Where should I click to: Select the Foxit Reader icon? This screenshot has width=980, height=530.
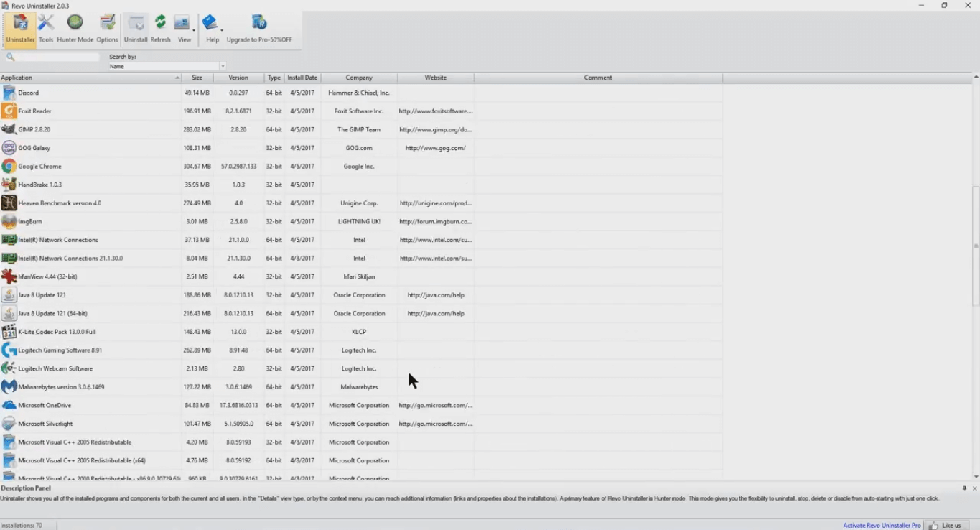tap(9, 111)
